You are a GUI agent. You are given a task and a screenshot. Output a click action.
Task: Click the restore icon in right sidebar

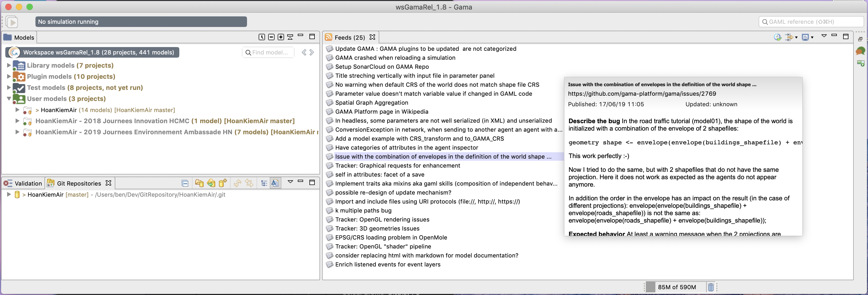(860, 39)
